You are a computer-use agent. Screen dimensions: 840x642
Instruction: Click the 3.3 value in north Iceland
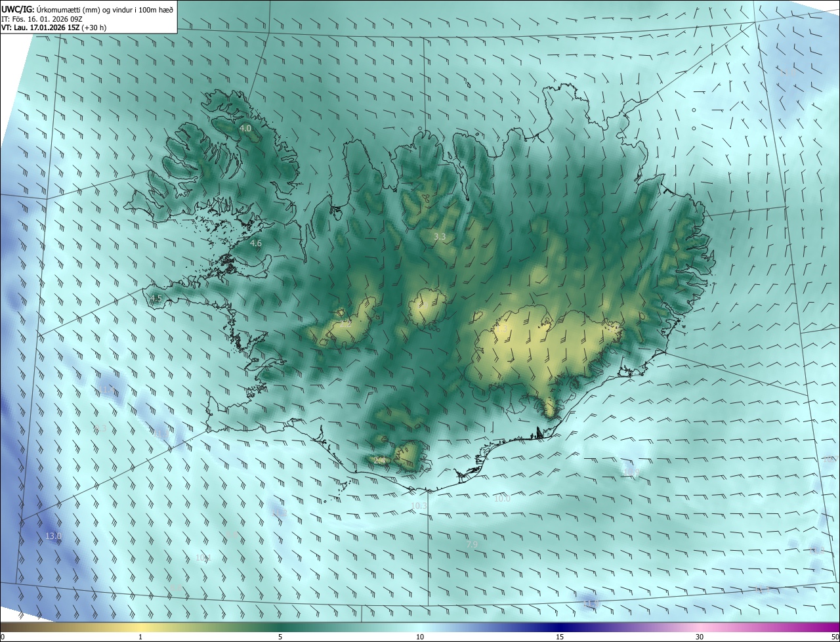point(440,236)
